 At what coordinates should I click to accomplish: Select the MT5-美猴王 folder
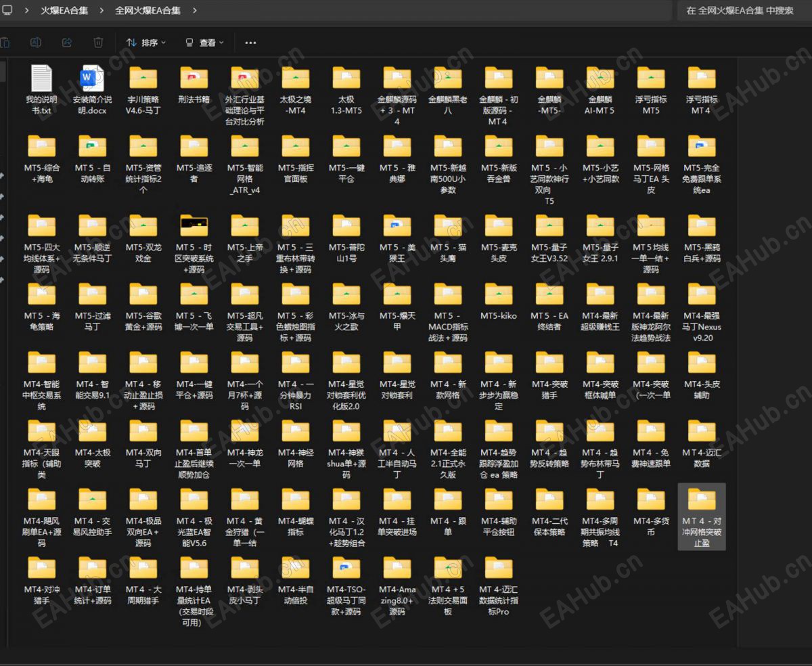click(397, 238)
